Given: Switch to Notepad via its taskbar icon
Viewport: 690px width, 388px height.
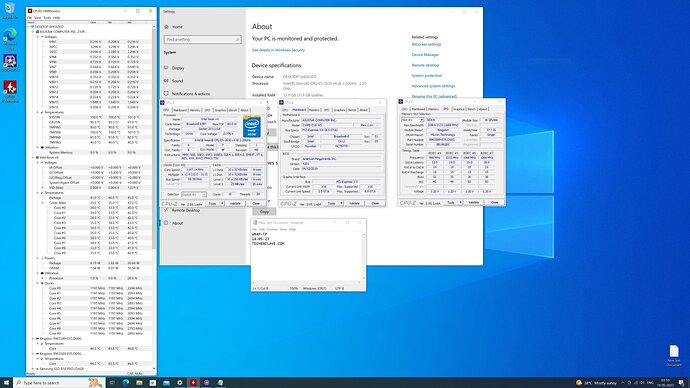Looking at the screenshot, I should tap(220, 383).
